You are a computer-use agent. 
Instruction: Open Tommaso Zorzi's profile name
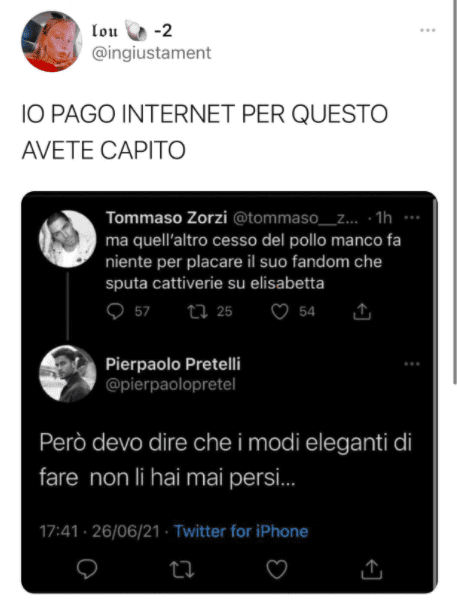(167, 218)
